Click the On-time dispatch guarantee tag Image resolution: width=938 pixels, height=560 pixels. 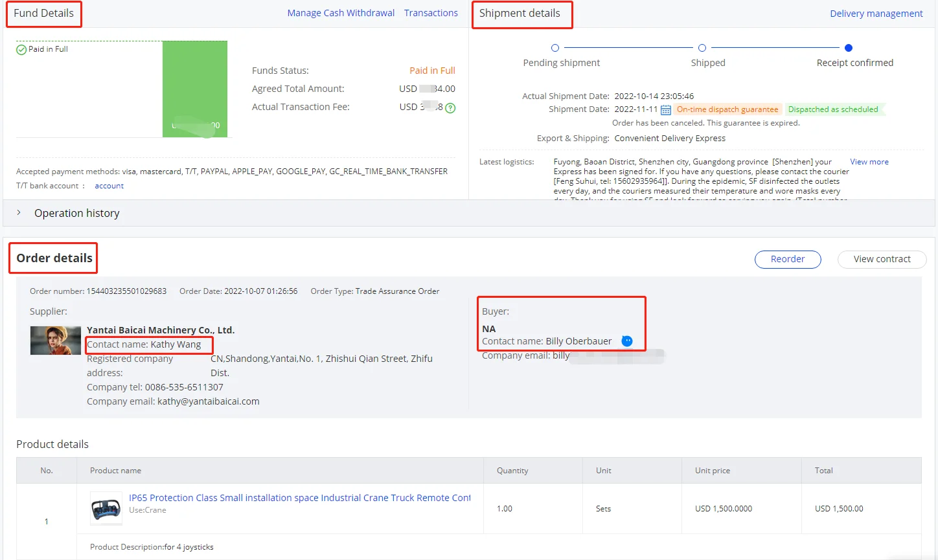[727, 109]
